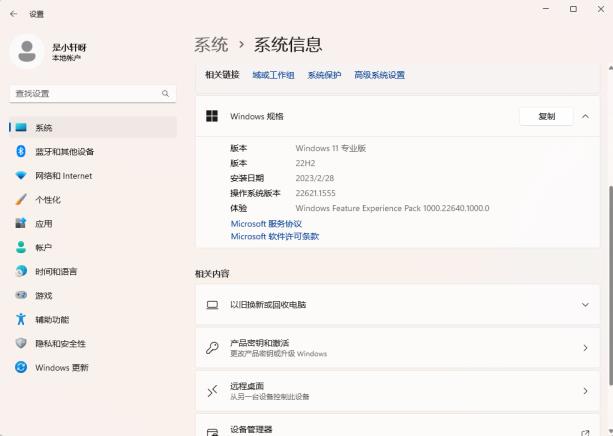Click the 应用 apps icon
Image resolution: width=613 pixels, height=436 pixels.
point(21,223)
